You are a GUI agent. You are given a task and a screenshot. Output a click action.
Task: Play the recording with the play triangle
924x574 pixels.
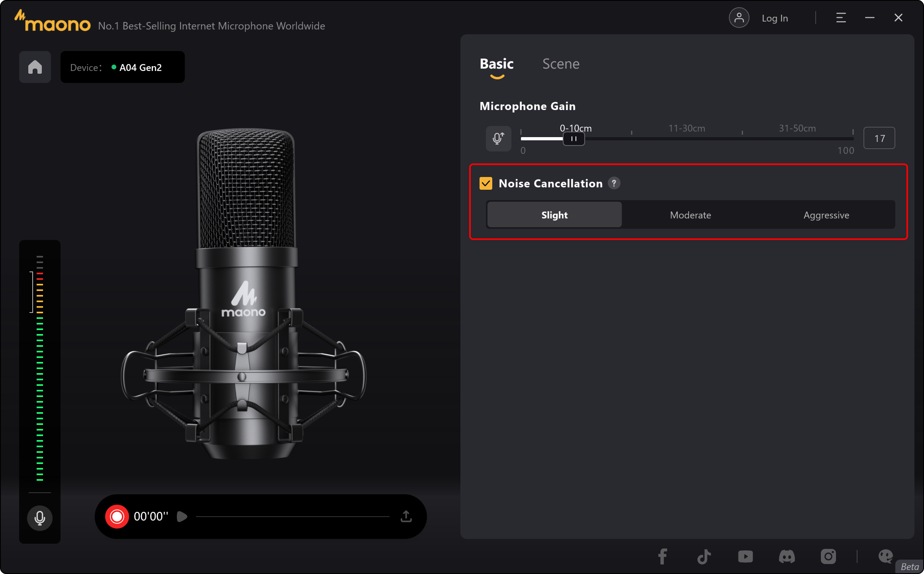click(x=182, y=517)
